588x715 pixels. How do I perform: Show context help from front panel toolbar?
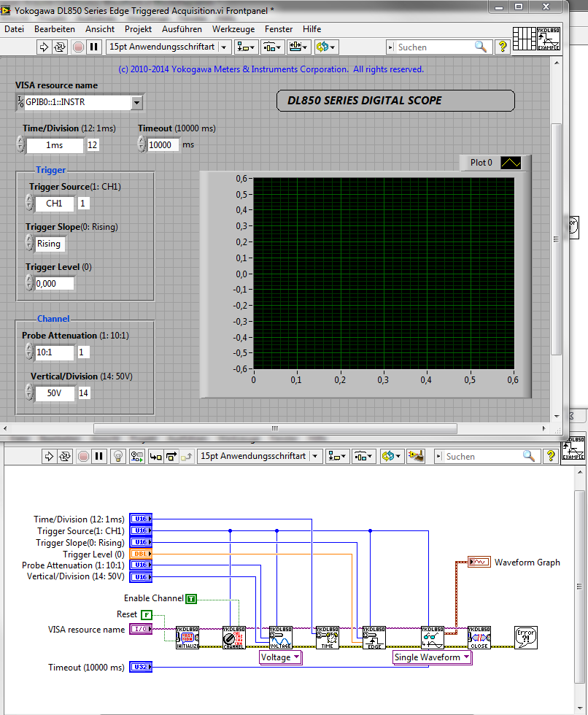point(503,47)
